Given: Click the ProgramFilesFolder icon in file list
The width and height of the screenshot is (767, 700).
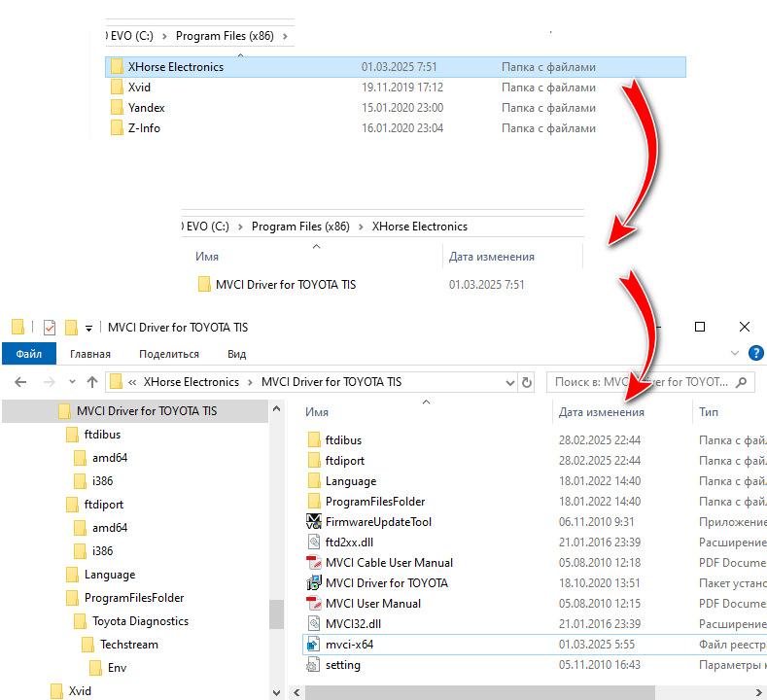Looking at the screenshot, I should (314, 502).
